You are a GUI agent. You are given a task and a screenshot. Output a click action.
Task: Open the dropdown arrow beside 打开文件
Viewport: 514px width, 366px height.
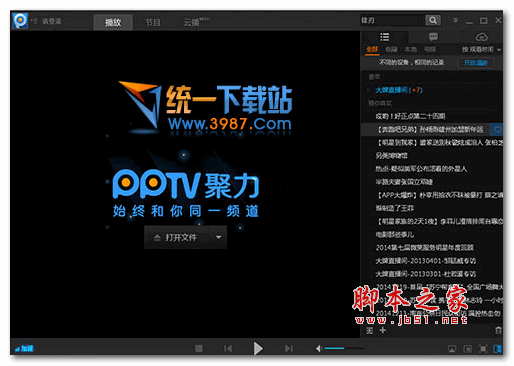pos(219,237)
